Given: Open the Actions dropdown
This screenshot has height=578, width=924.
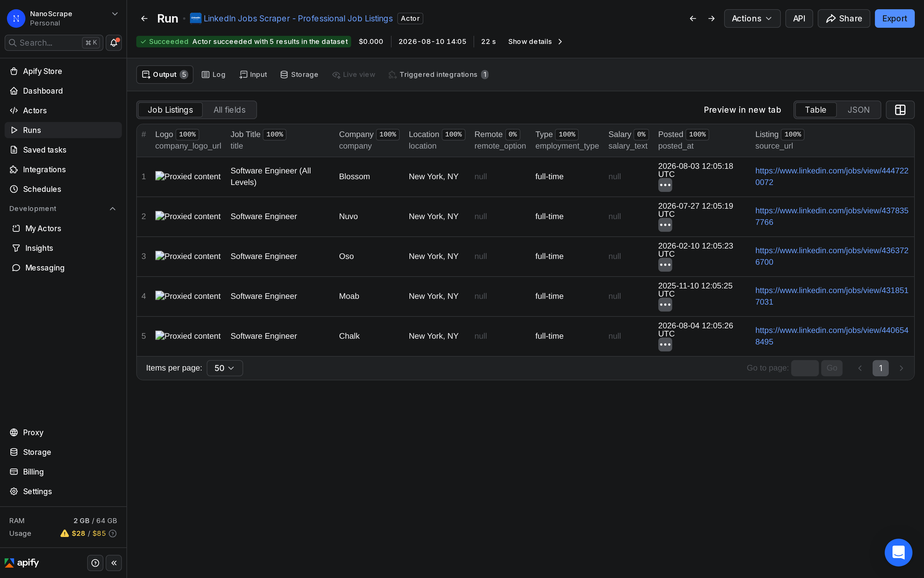Looking at the screenshot, I should [x=752, y=18].
